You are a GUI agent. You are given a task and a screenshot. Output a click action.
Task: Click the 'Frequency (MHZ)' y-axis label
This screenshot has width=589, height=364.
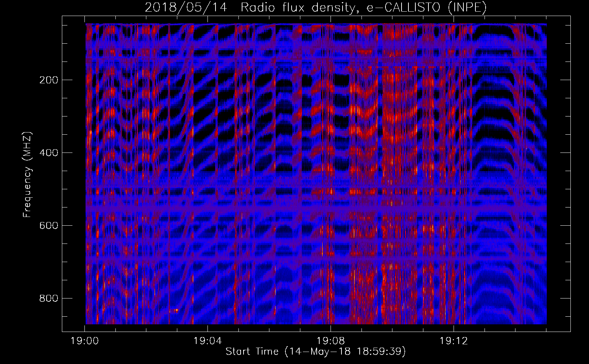[27, 175]
